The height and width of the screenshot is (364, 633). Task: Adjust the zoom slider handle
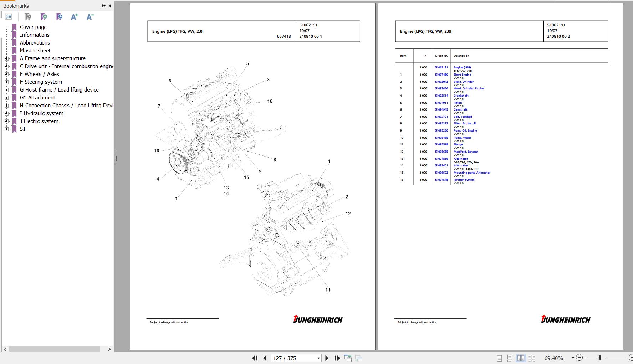click(600, 358)
